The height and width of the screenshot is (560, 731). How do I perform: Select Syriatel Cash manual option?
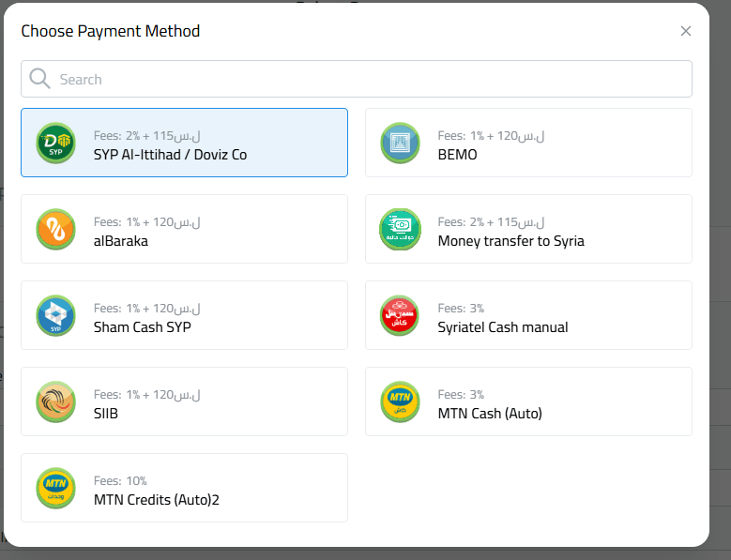(528, 315)
